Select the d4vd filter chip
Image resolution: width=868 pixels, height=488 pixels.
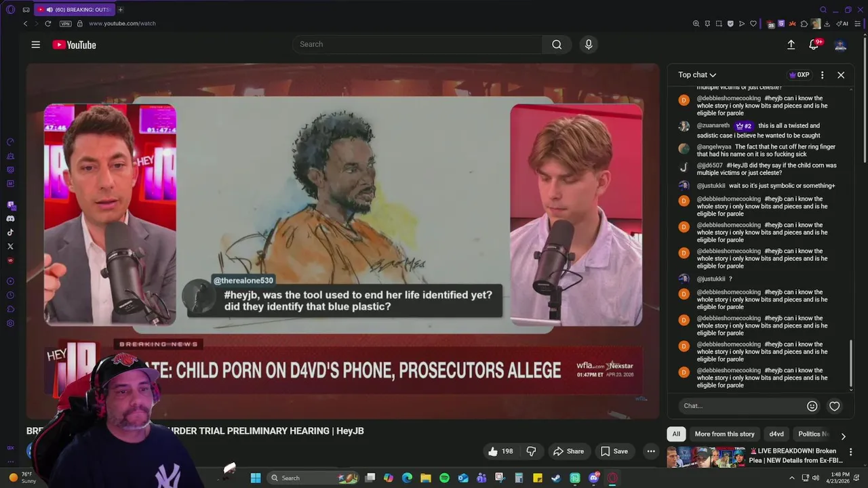click(776, 434)
